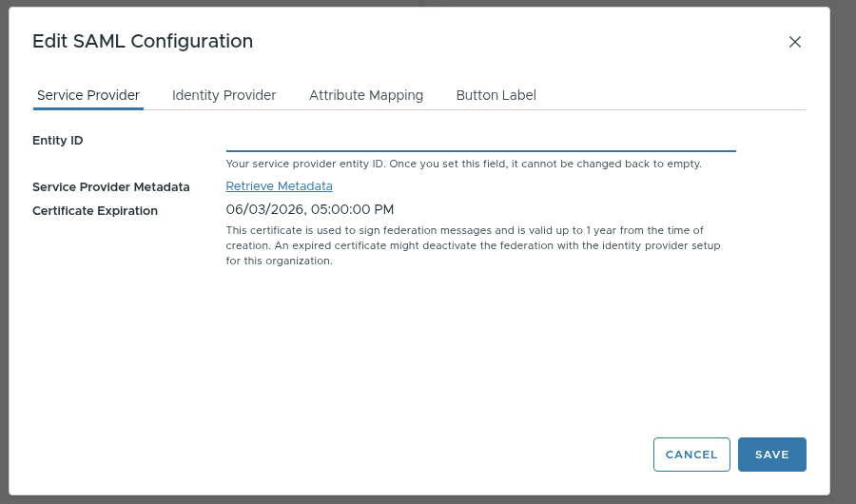Click the dimmed backdrop above the dialog
This screenshot has width=856, height=504.
tap(428, 3)
